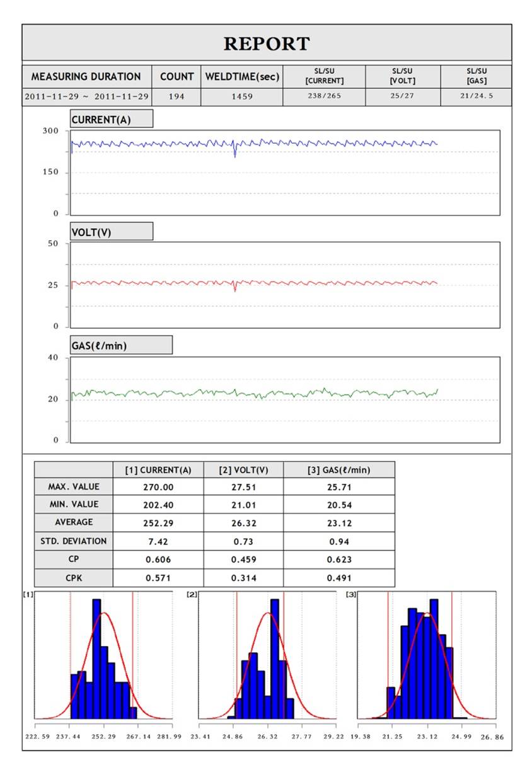Select the MEASURING DURATION header cell
This screenshot has width=532, height=762.
click(86, 76)
